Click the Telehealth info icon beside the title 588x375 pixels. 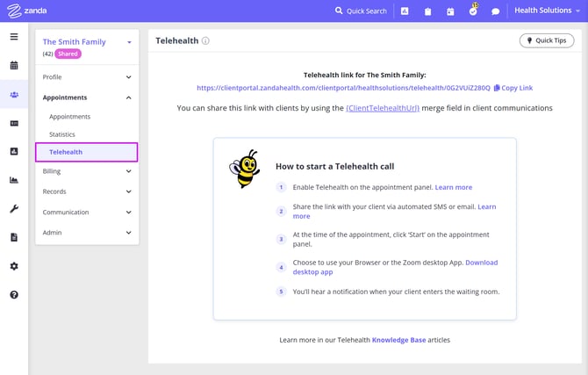(x=205, y=41)
